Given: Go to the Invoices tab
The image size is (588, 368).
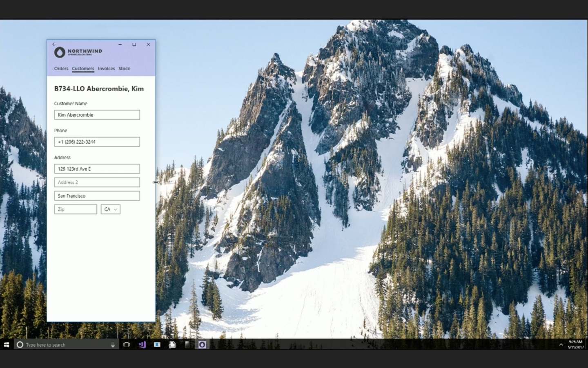Looking at the screenshot, I should click(106, 69).
